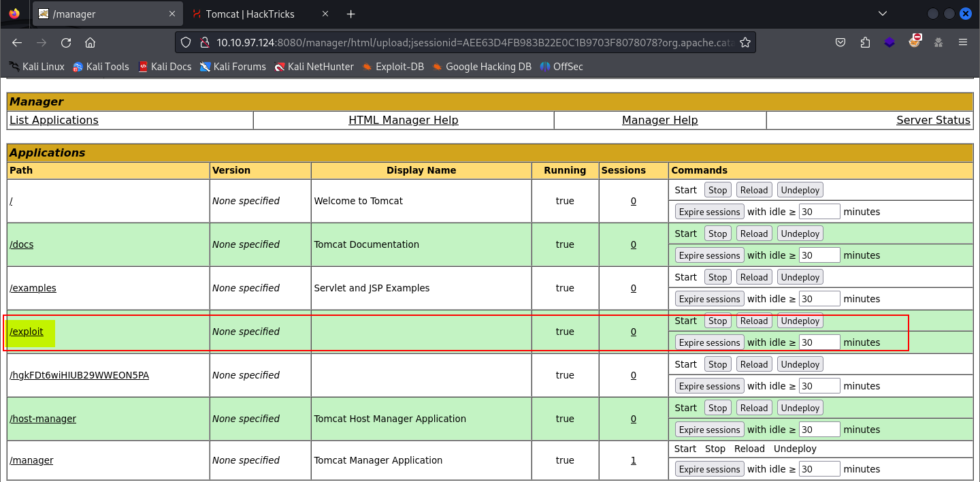Open Server Status link
This screenshot has width=980, height=482.
pyautogui.click(x=933, y=120)
